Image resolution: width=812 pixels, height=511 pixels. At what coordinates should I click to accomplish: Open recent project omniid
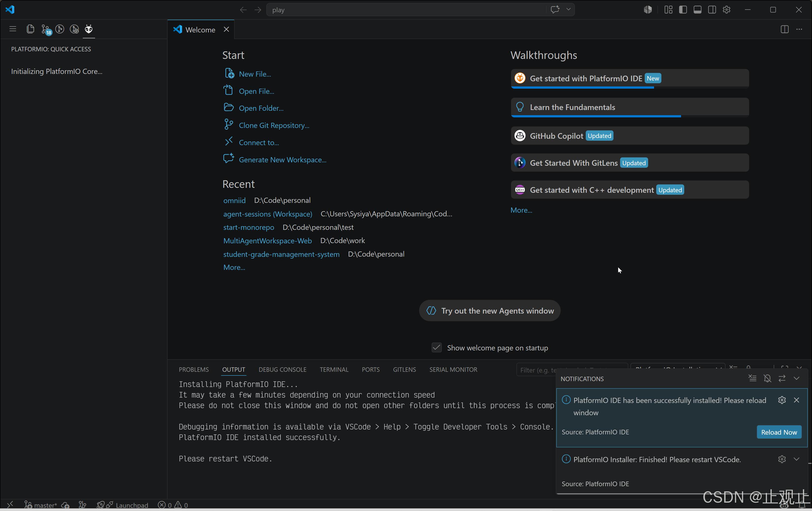coord(234,200)
